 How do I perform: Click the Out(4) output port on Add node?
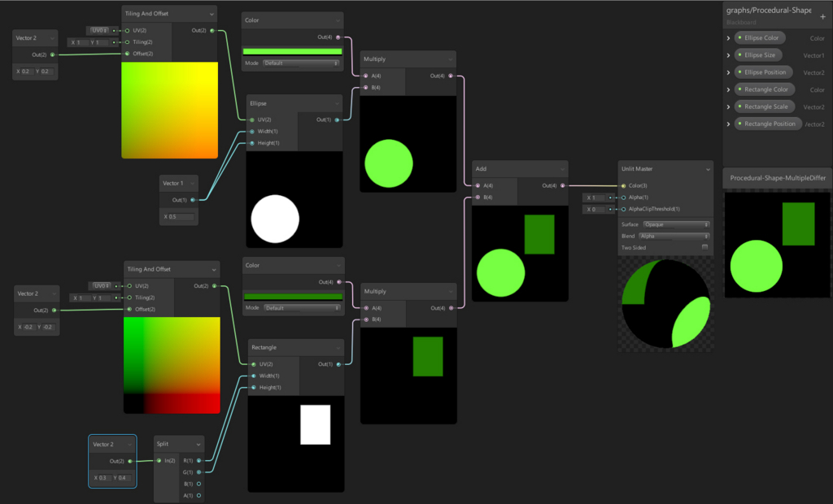(563, 186)
